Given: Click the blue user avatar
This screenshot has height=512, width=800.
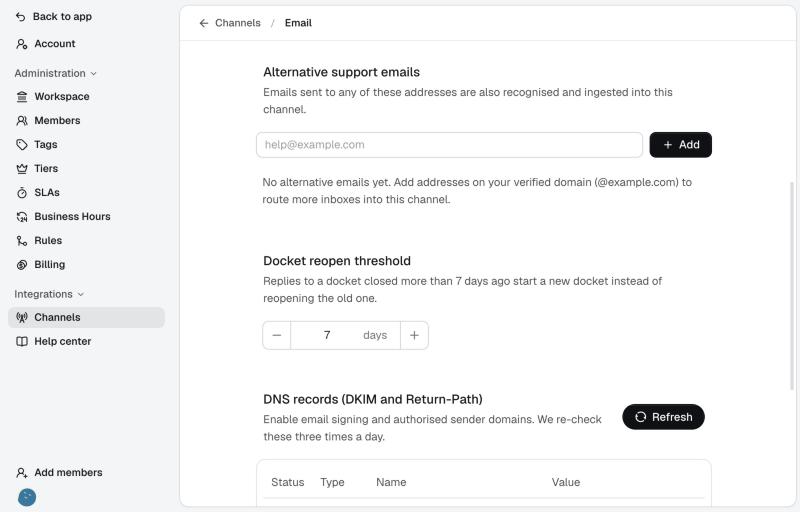Looking at the screenshot, I should pos(27,497).
